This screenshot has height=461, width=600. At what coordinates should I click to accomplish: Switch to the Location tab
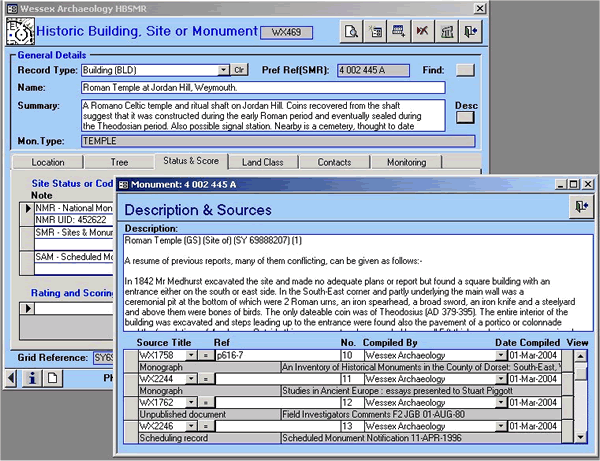48,161
